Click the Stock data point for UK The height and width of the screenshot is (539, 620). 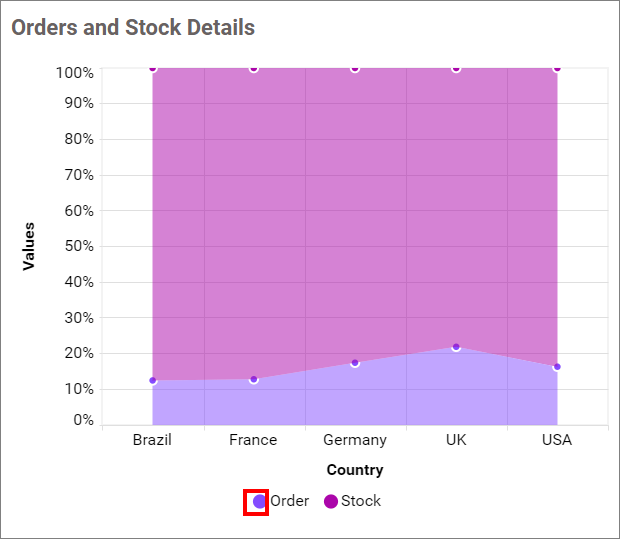pyautogui.click(x=456, y=68)
